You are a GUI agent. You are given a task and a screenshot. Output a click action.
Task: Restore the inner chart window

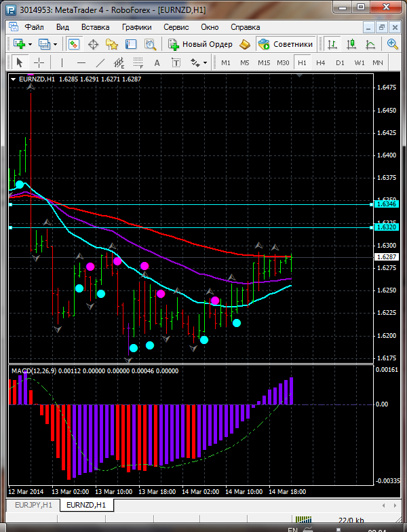[x=382, y=27]
